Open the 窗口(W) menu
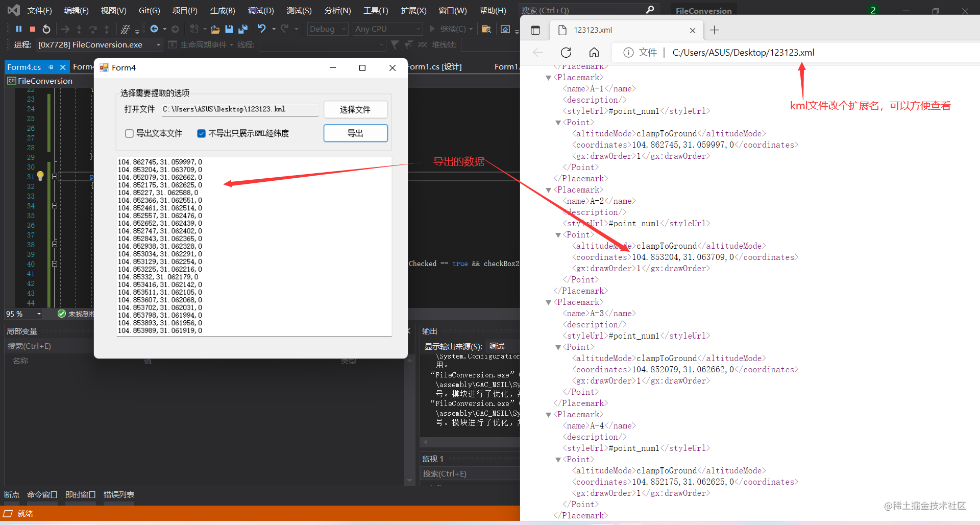 pos(453,10)
